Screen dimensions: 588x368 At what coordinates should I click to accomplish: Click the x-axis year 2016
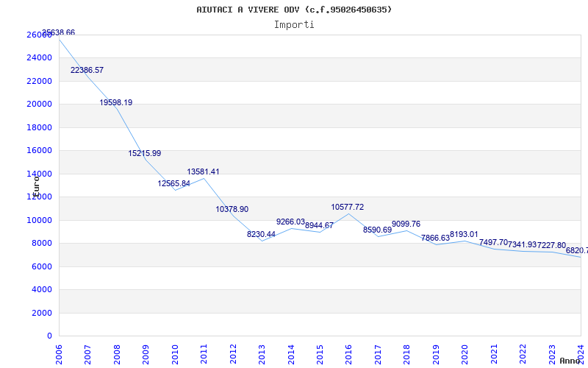coord(348,354)
